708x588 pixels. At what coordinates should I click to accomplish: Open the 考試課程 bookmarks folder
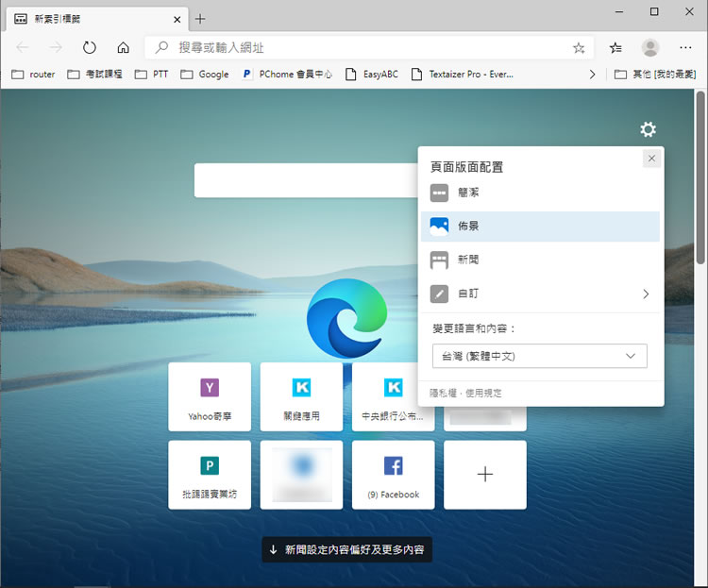click(94, 74)
